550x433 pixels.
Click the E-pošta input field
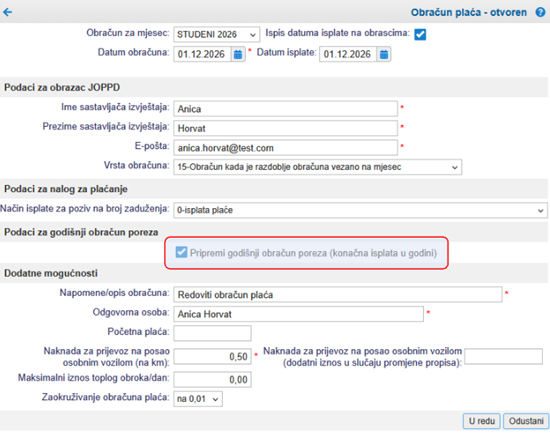286,148
